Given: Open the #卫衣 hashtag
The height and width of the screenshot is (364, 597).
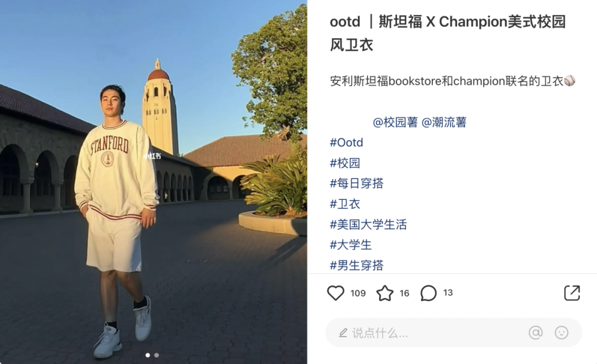Looking at the screenshot, I should tap(344, 204).
